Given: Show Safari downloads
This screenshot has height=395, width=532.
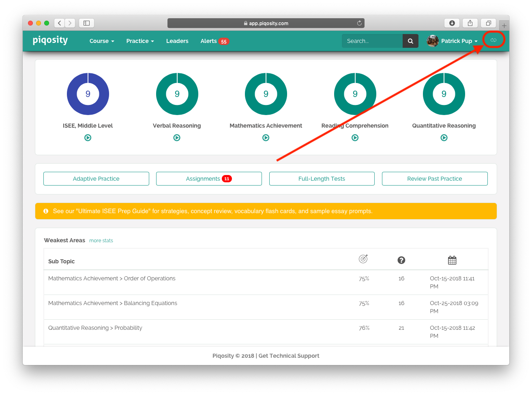Looking at the screenshot, I should point(452,23).
